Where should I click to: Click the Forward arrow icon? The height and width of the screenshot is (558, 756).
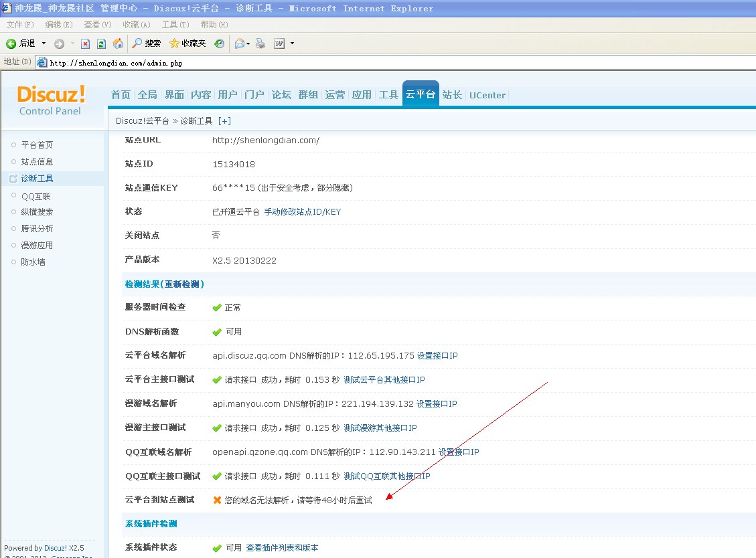59,44
